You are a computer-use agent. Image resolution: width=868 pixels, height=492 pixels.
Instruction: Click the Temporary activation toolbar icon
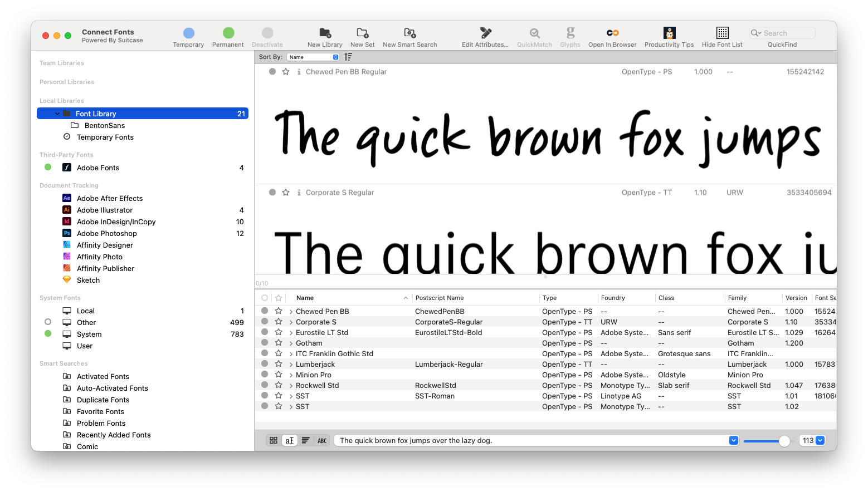(x=188, y=33)
